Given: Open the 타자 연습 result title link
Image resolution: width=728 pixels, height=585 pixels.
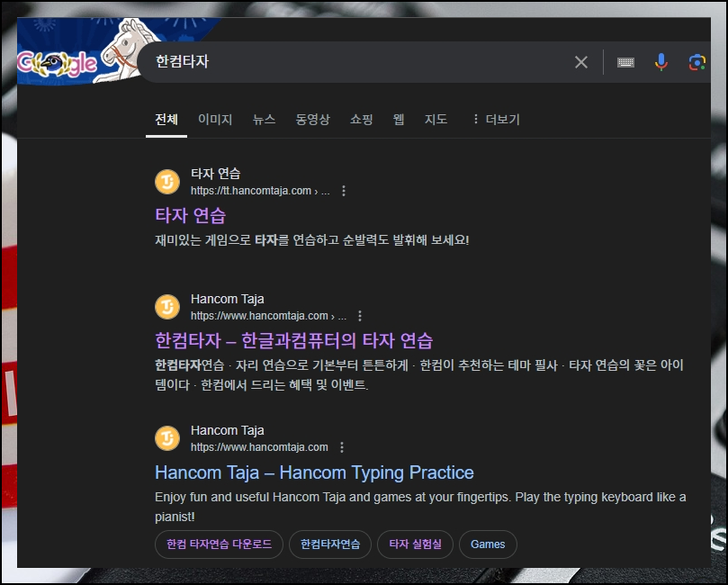Looking at the screenshot, I should point(191,215).
